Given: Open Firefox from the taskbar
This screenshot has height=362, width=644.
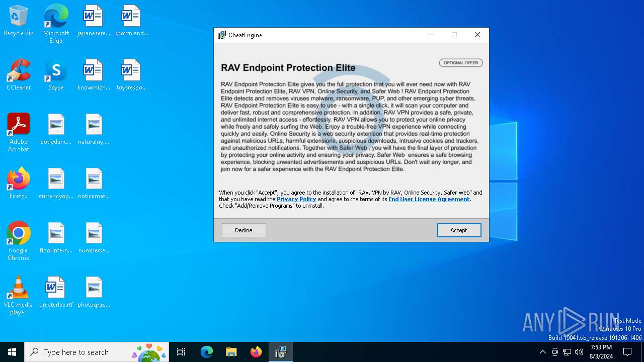Looking at the screenshot, I should 256,352.
